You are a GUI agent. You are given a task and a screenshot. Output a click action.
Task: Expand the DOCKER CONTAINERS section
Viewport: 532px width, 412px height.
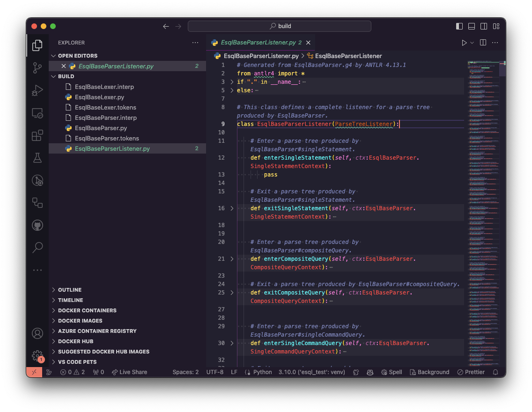coord(87,310)
